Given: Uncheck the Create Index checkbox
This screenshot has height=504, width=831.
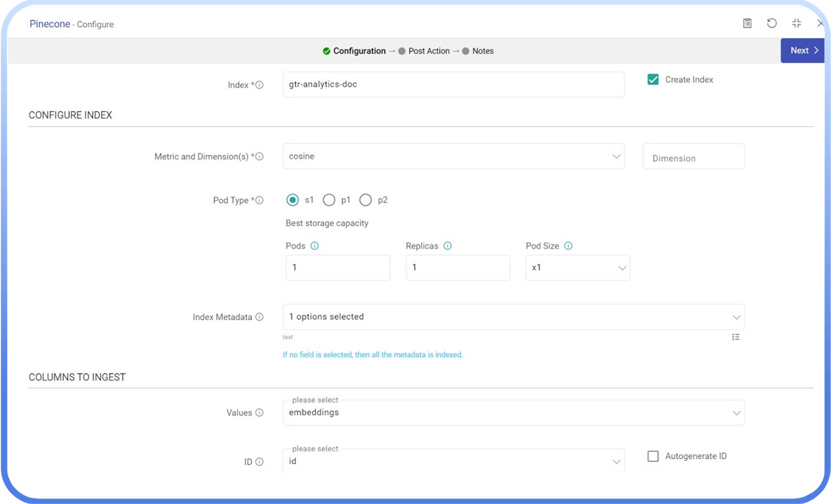Looking at the screenshot, I should [653, 79].
